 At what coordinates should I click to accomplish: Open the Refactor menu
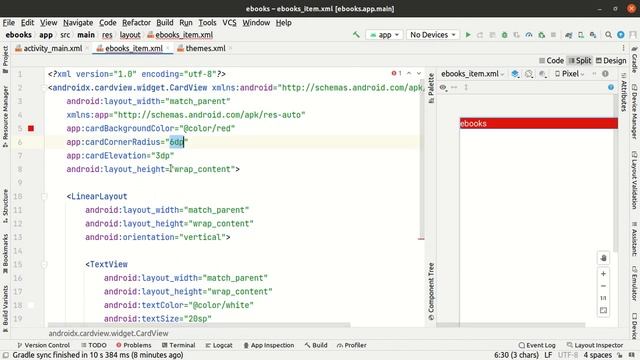click(136, 23)
